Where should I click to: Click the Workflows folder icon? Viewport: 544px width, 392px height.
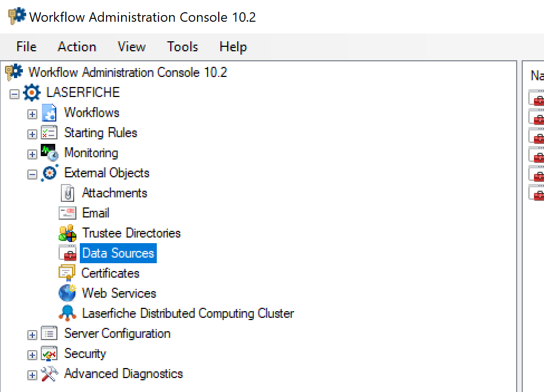(x=49, y=113)
